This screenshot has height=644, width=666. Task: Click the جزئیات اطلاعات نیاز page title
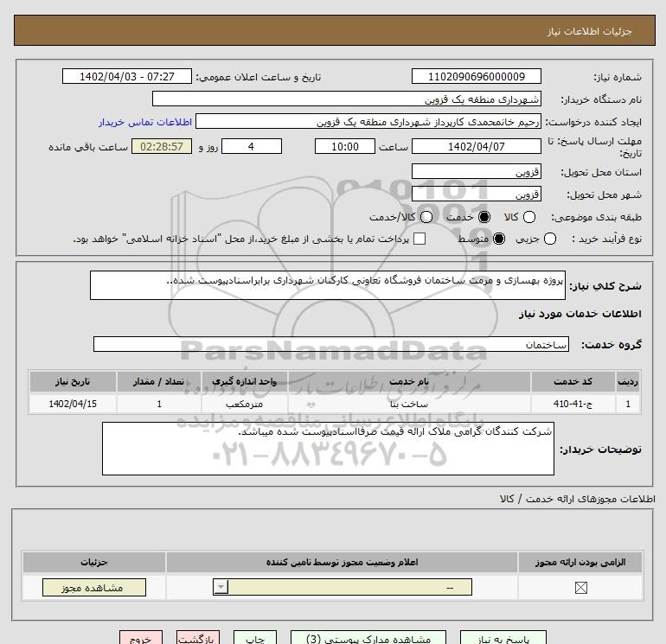tap(590, 31)
